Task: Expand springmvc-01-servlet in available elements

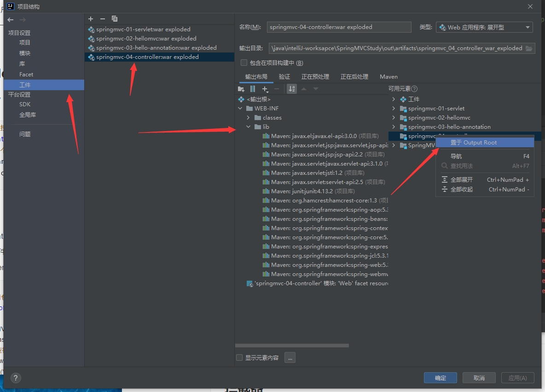Action: pyautogui.click(x=394, y=109)
